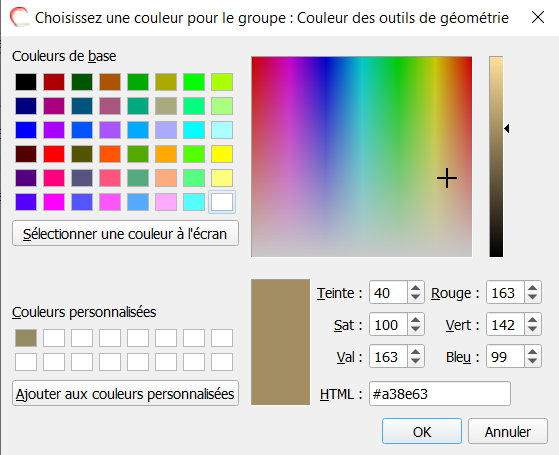Pick the black basic color swatch
The height and width of the screenshot is (455, 559).
tap(26, 82)
